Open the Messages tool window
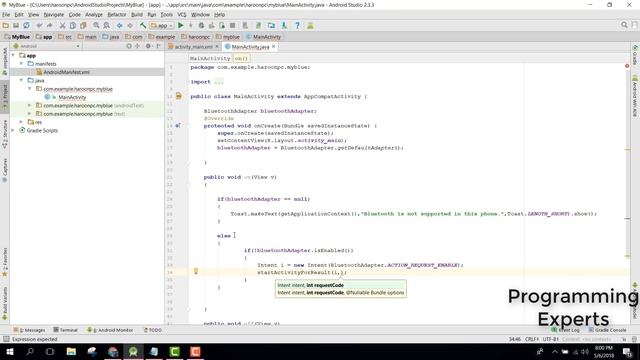 click(29, 330)
